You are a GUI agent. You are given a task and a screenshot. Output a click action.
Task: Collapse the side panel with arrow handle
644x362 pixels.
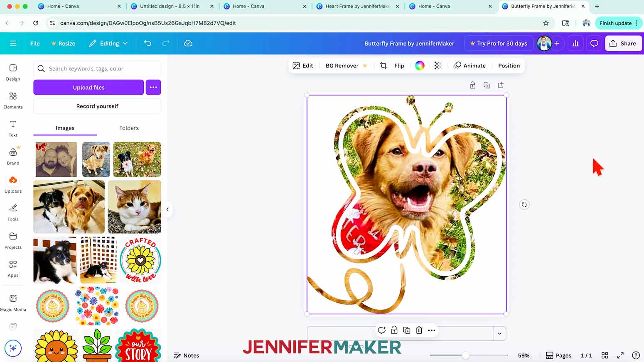pos(167,209)
